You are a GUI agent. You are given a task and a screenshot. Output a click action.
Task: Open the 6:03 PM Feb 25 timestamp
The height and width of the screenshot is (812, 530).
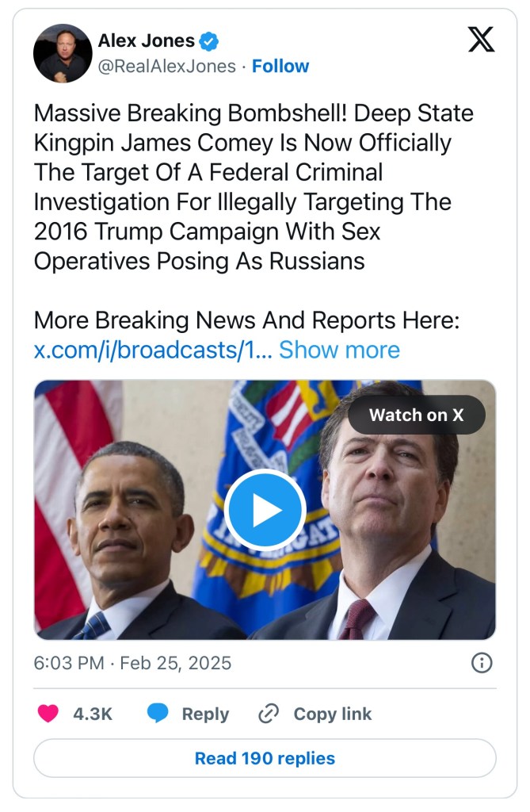coord(132,663)
